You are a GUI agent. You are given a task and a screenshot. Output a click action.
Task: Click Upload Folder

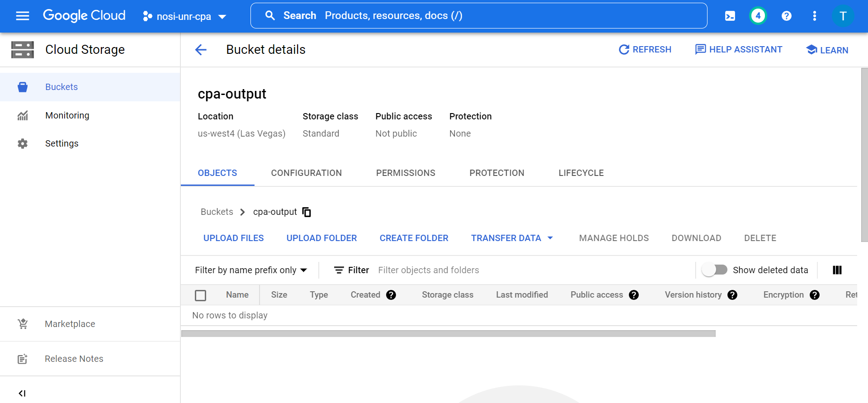point(322,238)
